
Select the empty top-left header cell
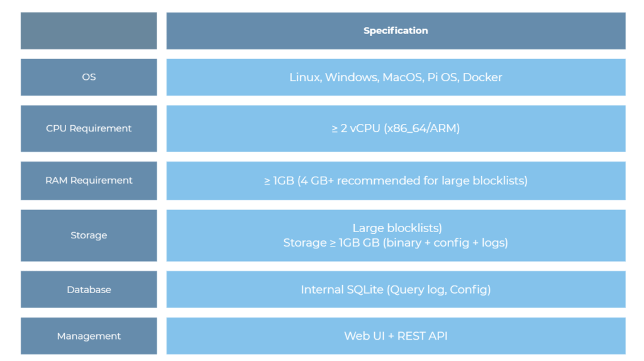(89, 31)
